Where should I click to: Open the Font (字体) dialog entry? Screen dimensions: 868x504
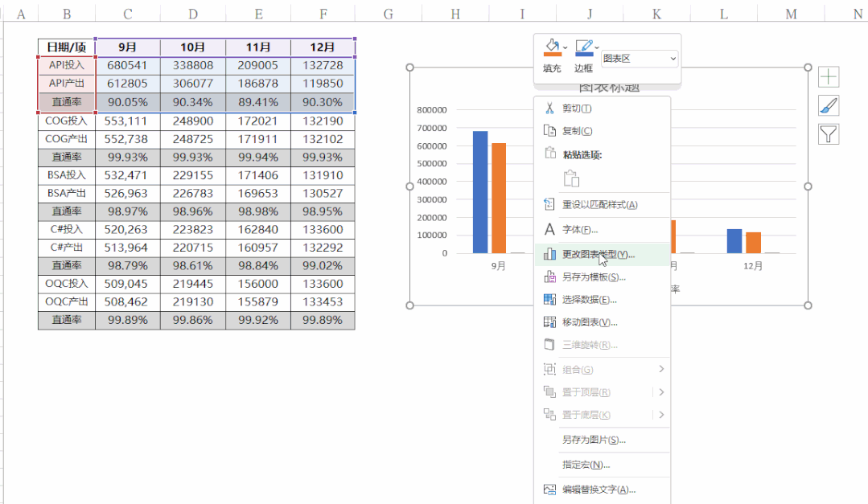coord(603,230)
